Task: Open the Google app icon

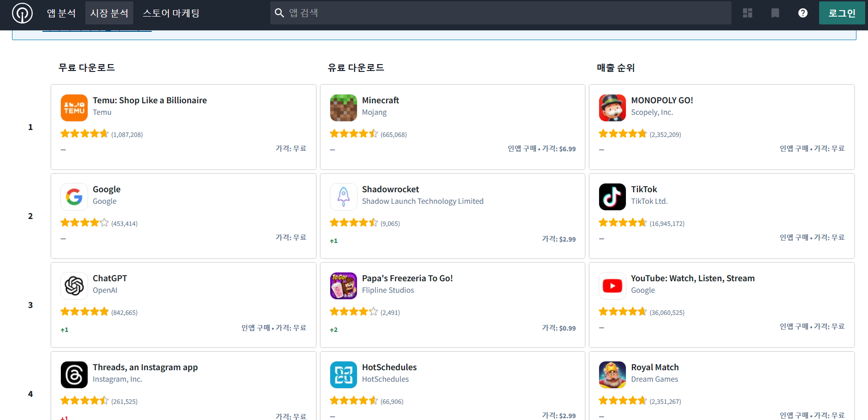Action: click(x=74, y=197)
